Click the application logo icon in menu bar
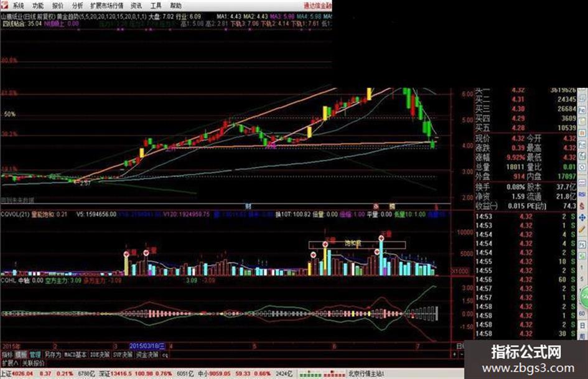The width and height of the screenshot is (588, 379). [x=4, y=5]
